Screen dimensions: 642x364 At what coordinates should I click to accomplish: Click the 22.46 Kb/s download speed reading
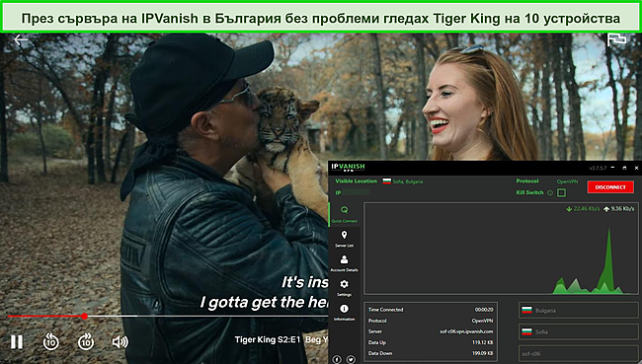(587, 209)
